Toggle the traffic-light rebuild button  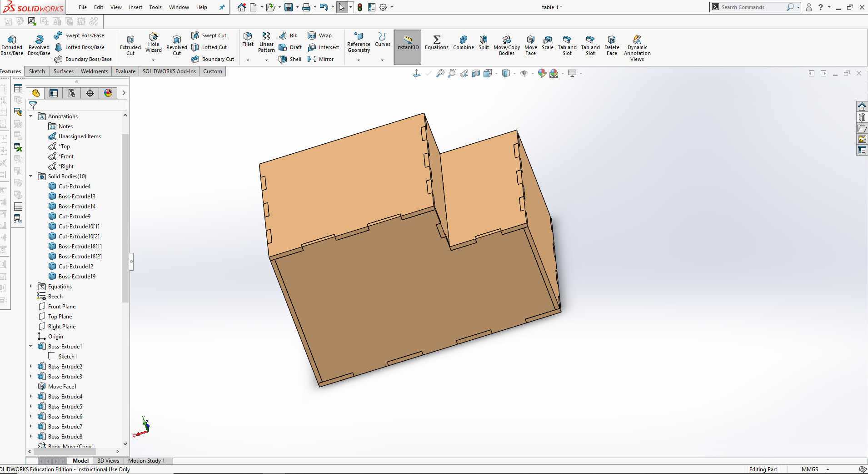pos(360,7)
